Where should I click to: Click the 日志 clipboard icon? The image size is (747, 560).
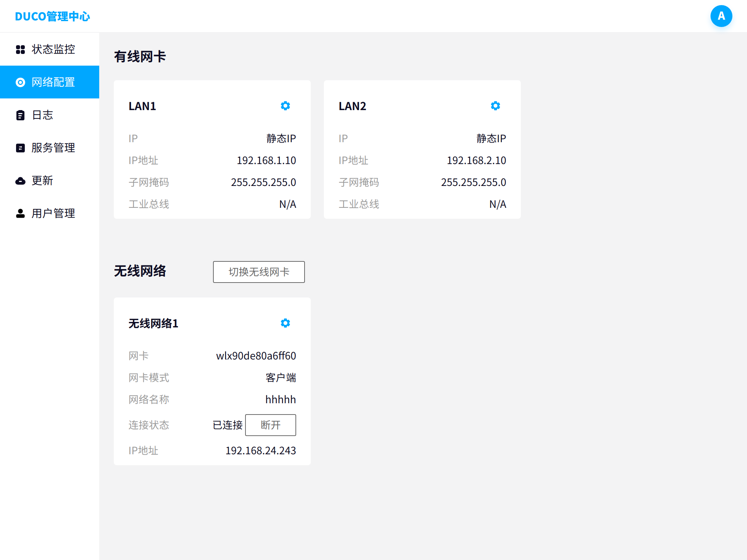[20, 115]
